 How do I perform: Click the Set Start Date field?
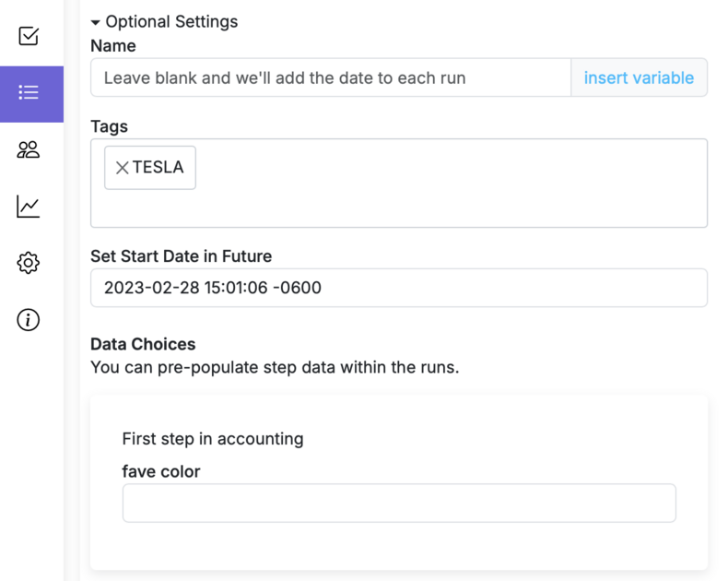(398, 288)
